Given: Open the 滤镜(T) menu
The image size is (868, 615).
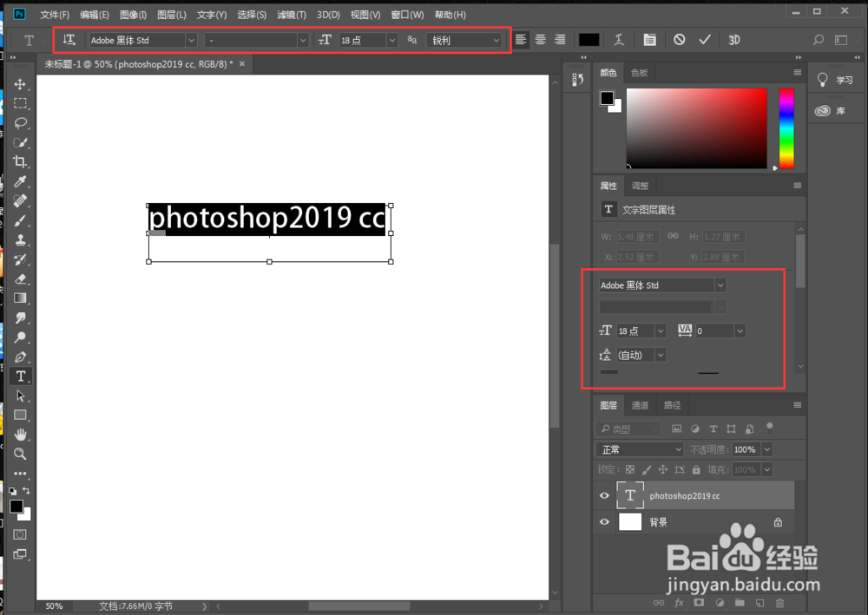Looking at the screenshot, I should 291,15.
